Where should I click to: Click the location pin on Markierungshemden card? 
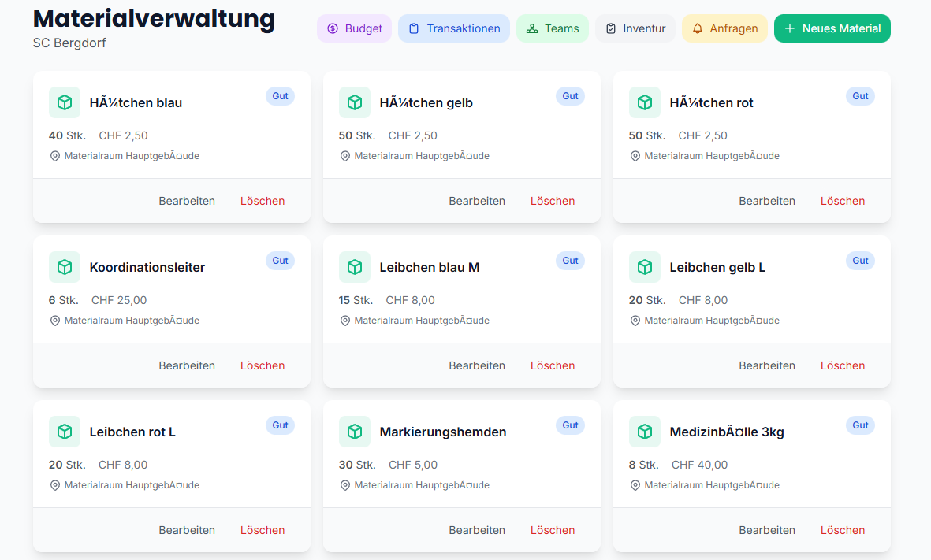point(344,485)
